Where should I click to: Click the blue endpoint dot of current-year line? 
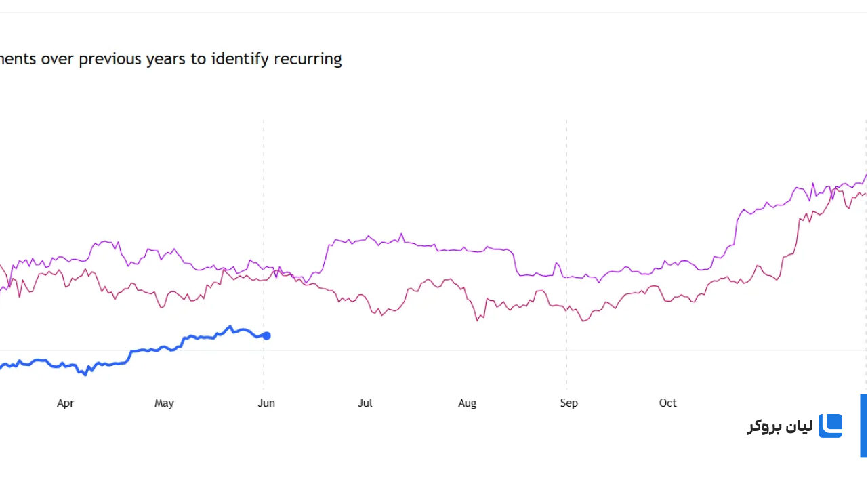pos(267,335)
